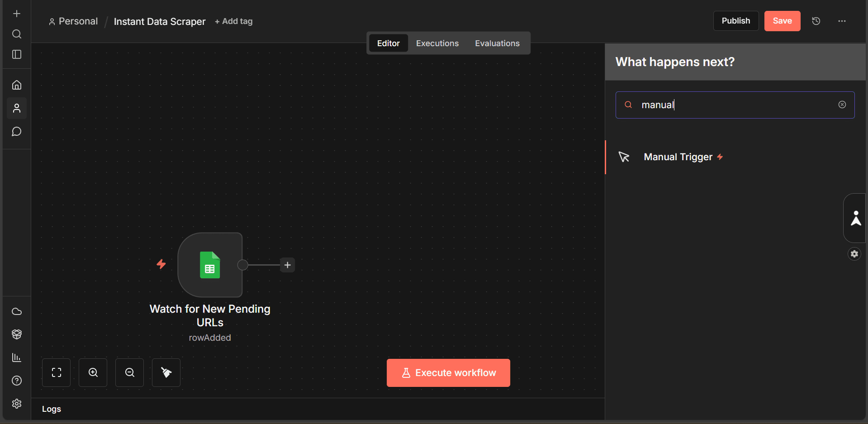Screen dimensions: 868x424
Task: Click the Publish button
Action: (736, 21)
